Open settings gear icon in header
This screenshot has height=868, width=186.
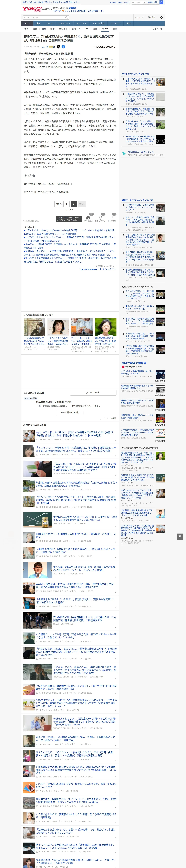[x=161, y=17]
